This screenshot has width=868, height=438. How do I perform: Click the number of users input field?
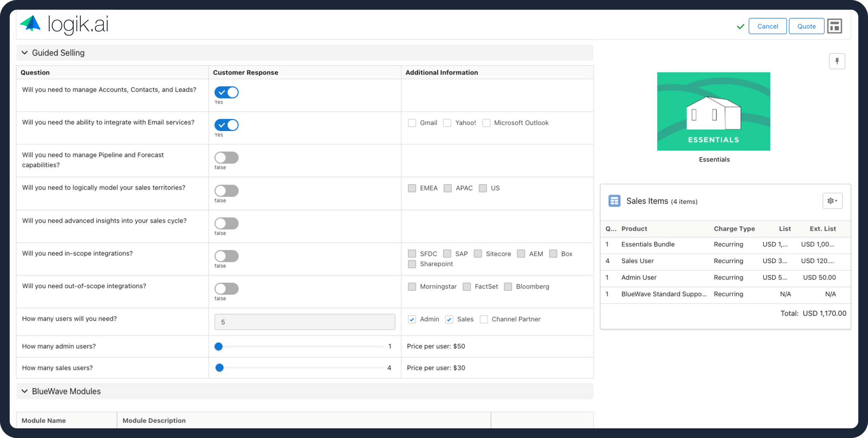tap(305, 322)
